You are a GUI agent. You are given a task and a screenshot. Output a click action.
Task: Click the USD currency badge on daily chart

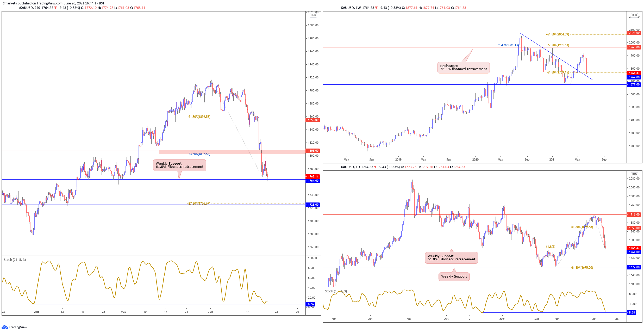pyautogui.click(x=634, y=174)
